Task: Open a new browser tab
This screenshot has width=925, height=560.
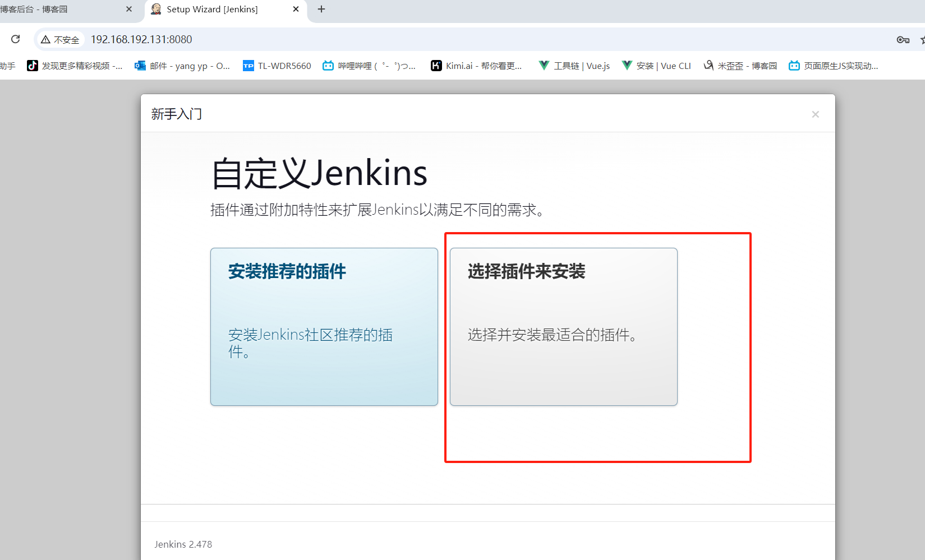Action: [321, 9]
